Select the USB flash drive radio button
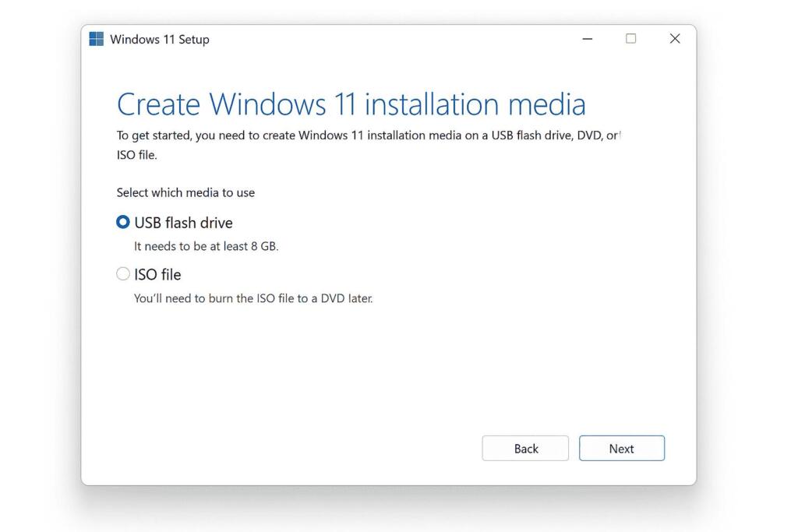 click(x=122, y=222)
